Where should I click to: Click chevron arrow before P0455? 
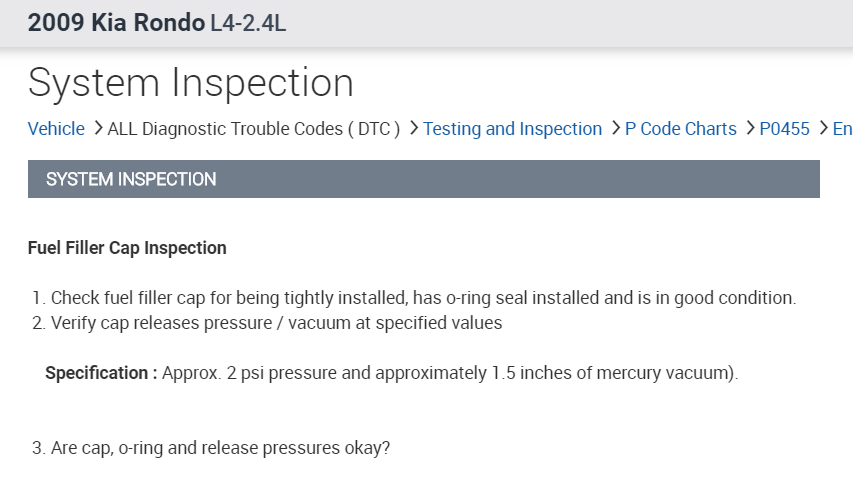[749, 129]
